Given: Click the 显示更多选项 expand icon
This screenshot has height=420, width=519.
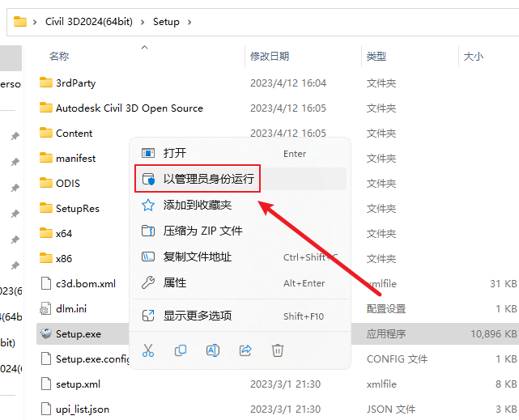Looking at the screenshot, I should pyautogui.click(x=148, y=316).
